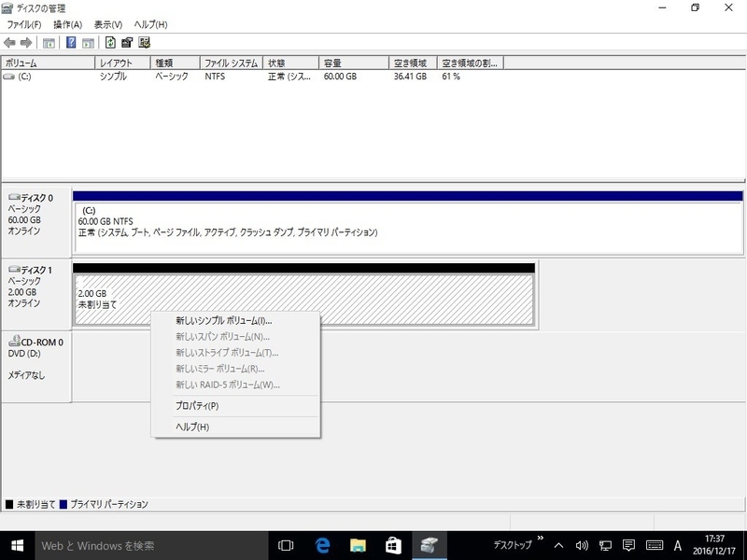Screen dimensions: 747x560
Task: Toggle the action pane toolbar icon
Action: click(x=88, y=43)
